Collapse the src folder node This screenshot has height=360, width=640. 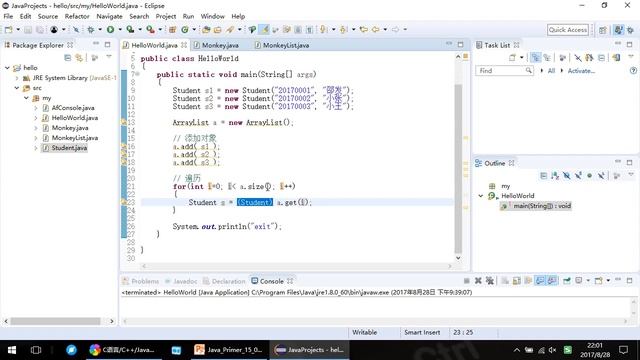coord(17,88)
